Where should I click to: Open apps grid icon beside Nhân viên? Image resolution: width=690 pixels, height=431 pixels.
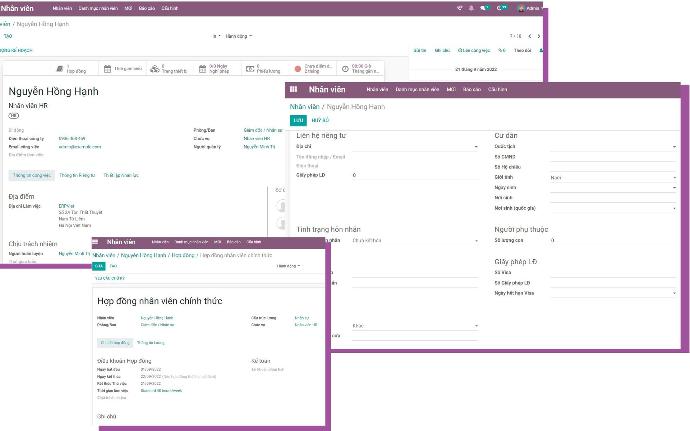pos(294,89)
